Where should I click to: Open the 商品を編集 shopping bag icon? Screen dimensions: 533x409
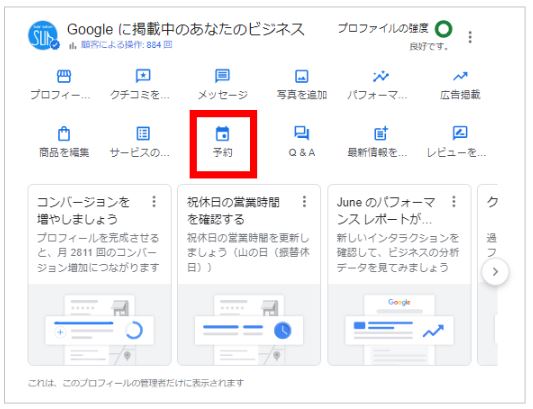(64, 134)
